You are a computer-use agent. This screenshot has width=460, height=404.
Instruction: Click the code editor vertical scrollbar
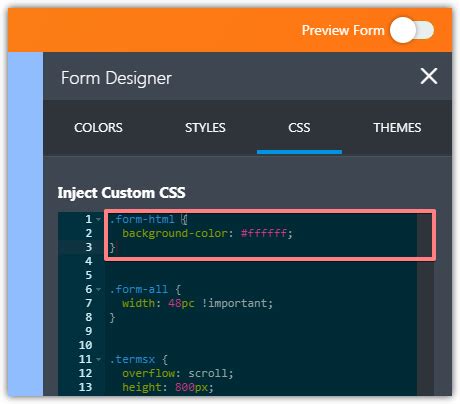pos(425,303)
